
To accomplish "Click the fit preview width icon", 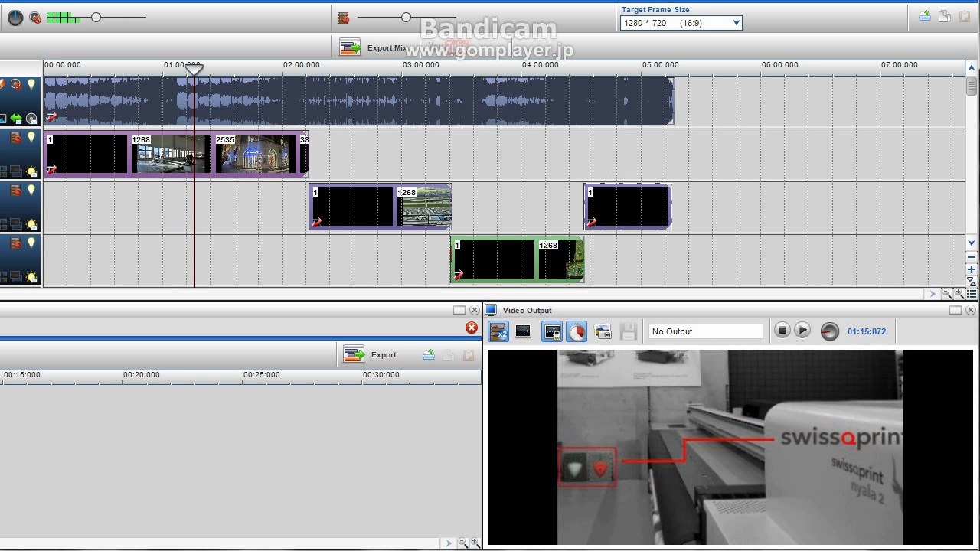I will pos(523,331).
